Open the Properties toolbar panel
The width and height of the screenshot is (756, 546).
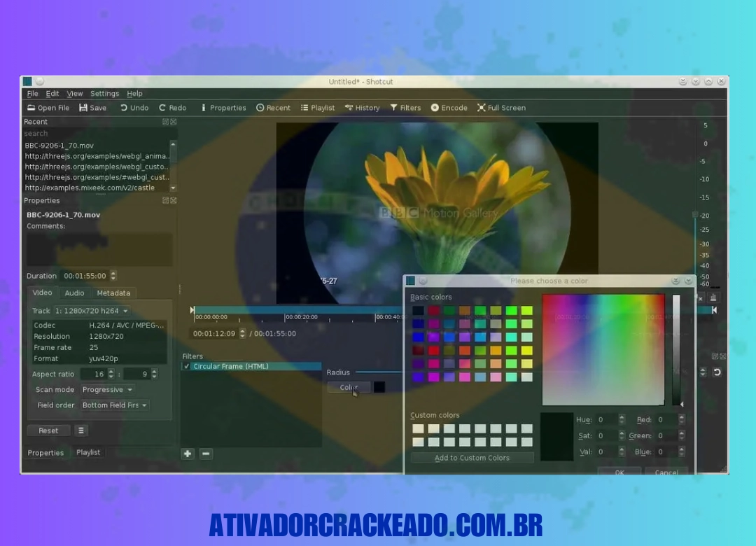click(x=223, y=108)
